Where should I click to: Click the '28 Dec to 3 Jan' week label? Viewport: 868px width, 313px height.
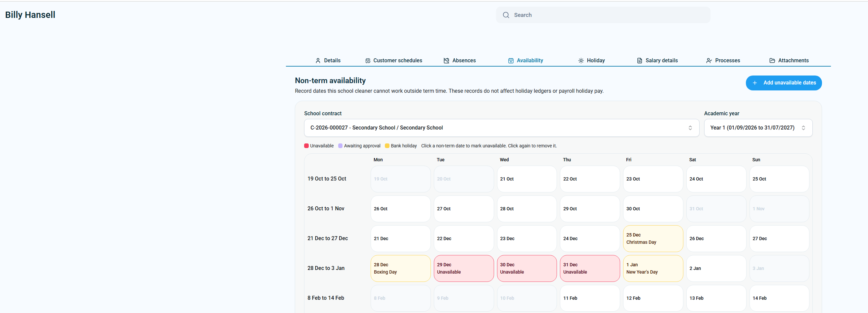click(x=326, y=268)
